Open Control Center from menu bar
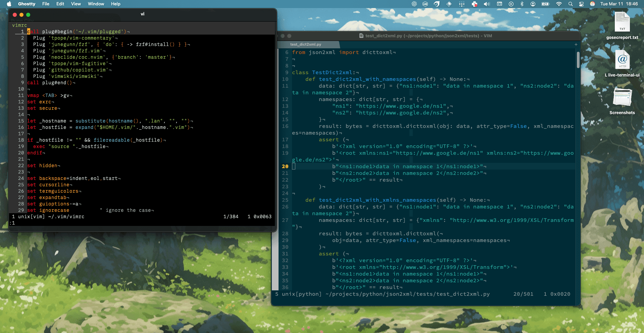This screenshot has width=644, height=333. click(582, 4)
